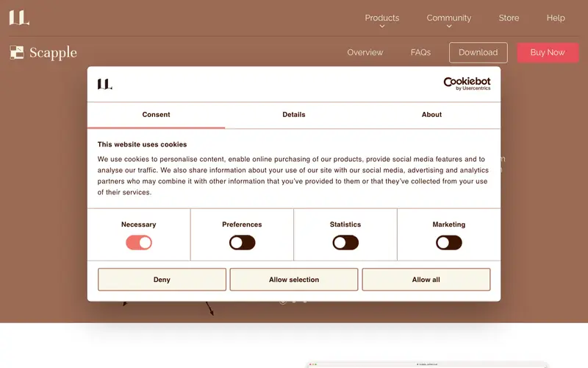The image size is (588, 368).
Task: Click the Scapple app icon
Action: [17, 52]
